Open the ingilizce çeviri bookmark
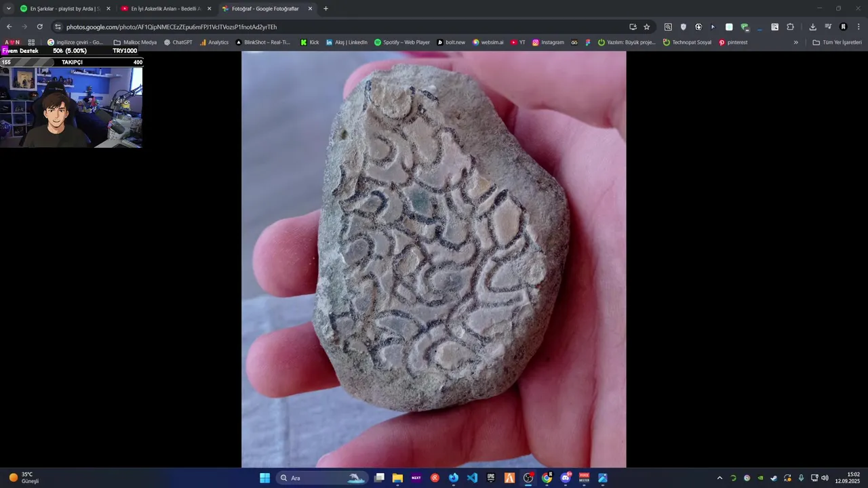Viewport: 868px width, 488px height. click(75, 42)
